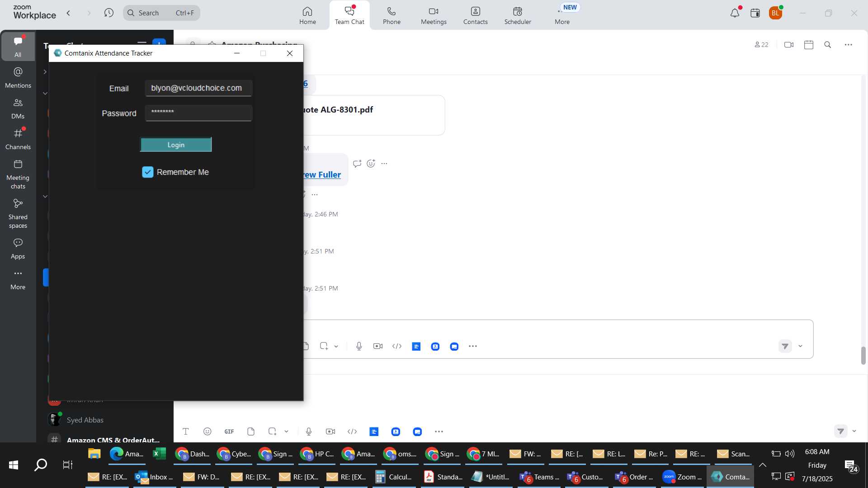Collapse the chat list section near DMs

45,93
